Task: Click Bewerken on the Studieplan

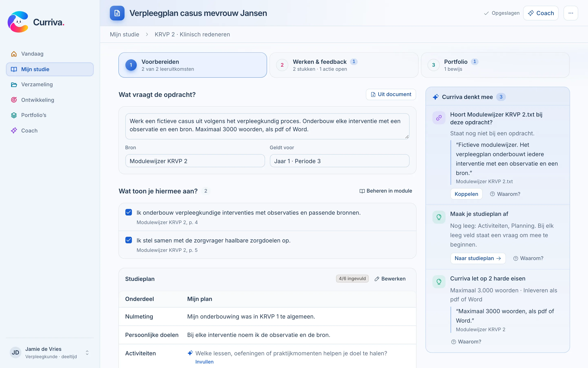Action: pos(390,279)
